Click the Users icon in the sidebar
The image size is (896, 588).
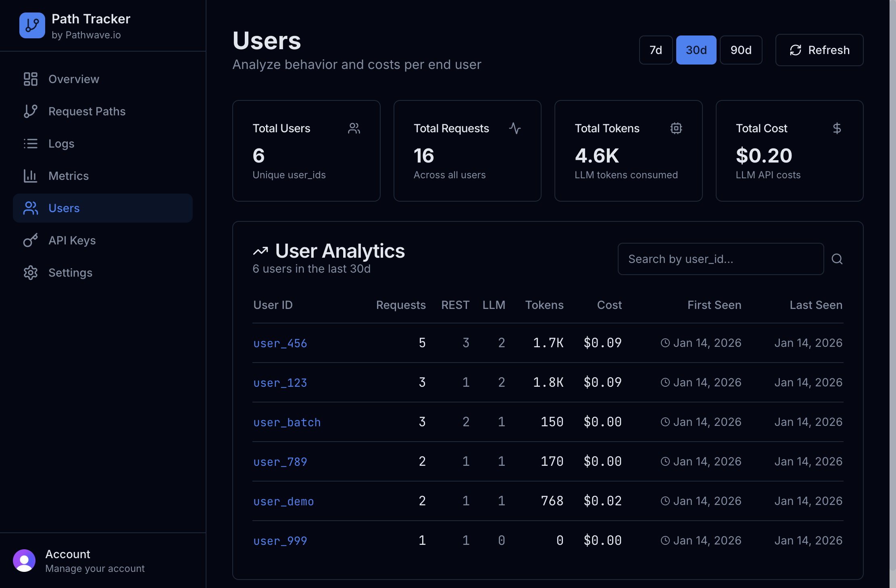[31, 208]
